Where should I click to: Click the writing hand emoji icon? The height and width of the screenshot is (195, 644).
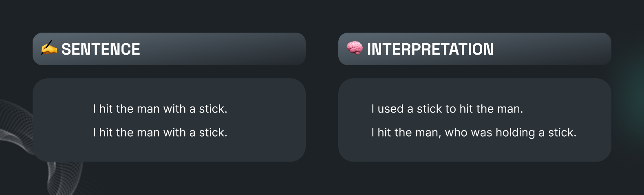click(x=49, y=48)
